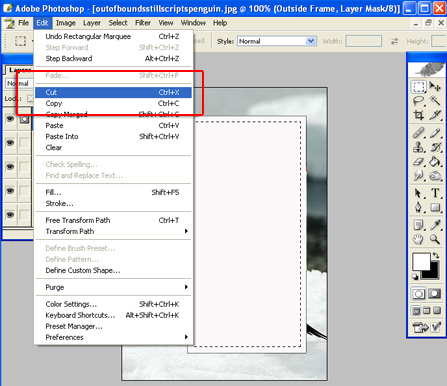
Task: Switch to Full Screen Mode without menu
Action: pyautogui.click(x=437, y=311)
